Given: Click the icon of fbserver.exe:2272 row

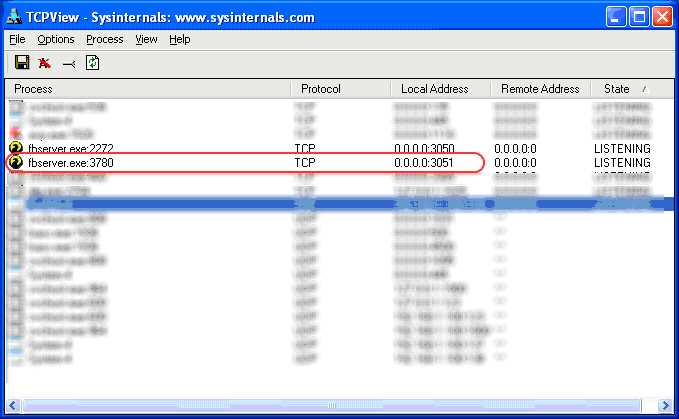Looking at the screenshot, I should pos(16,148).
